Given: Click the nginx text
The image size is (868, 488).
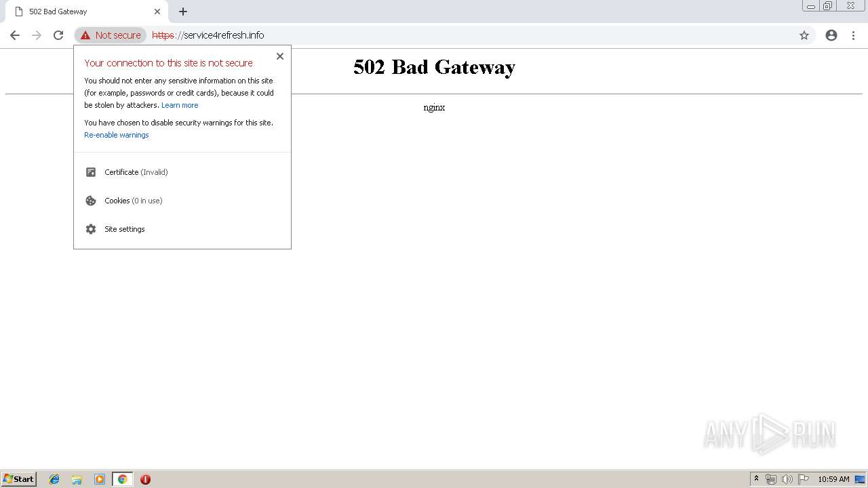Looking at the screenshot, I should pos(434,107).
